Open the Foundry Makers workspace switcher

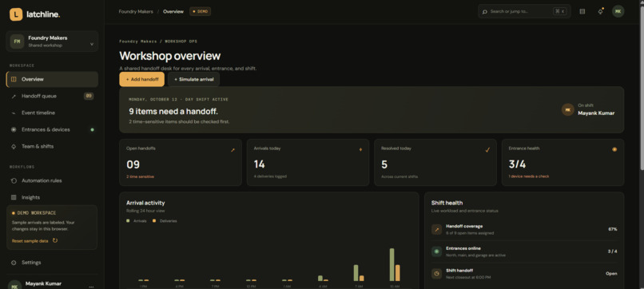pos(52,42)
